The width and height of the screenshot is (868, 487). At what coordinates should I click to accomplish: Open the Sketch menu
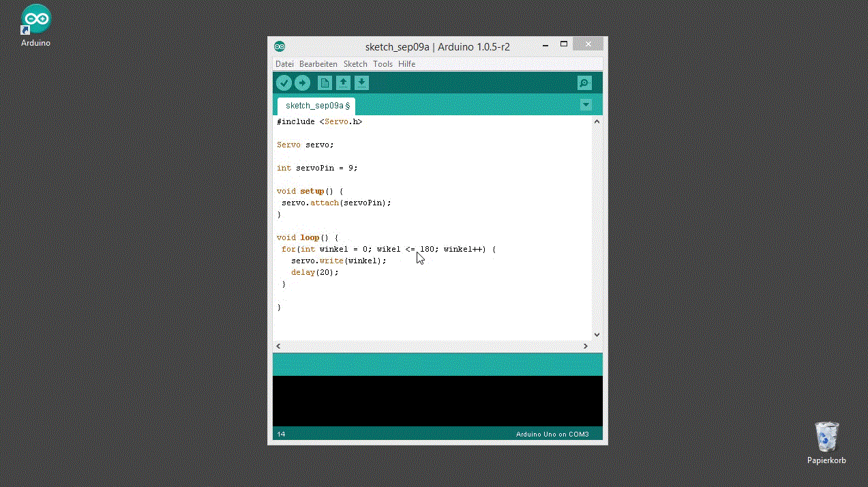(355, 64)
